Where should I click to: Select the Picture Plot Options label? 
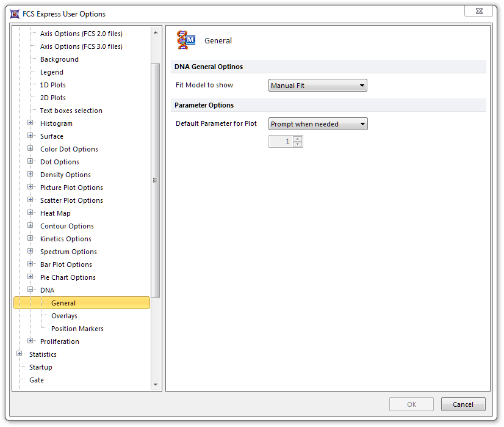pyautogui.click(x=71, y=188)
